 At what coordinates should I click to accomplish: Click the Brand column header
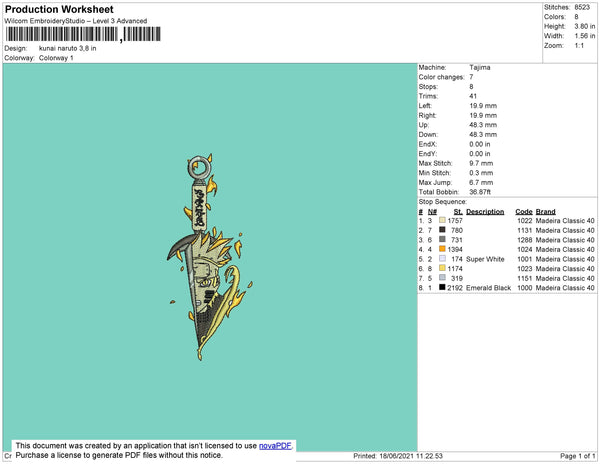pos(545,212)
